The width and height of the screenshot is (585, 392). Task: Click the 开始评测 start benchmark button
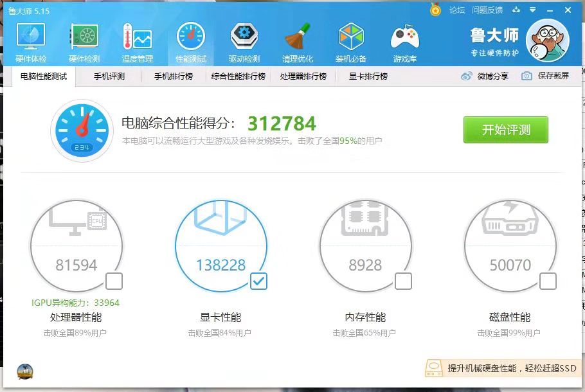(505, 129)
